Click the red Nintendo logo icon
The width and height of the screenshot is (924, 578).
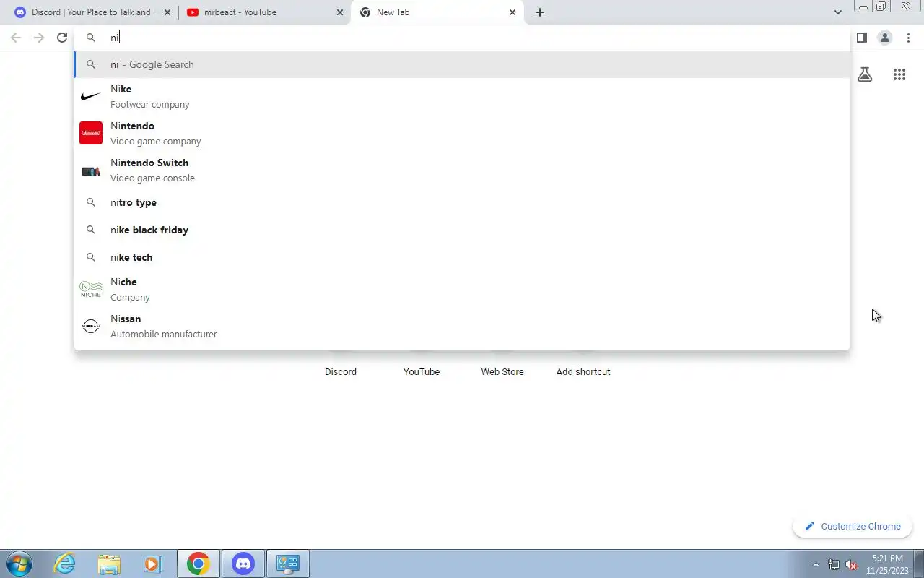pyautogui.click(x=91, y=133)
